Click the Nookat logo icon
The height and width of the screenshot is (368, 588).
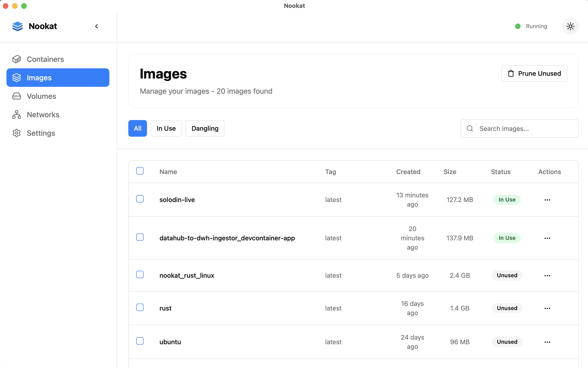[x=17, y=26]
